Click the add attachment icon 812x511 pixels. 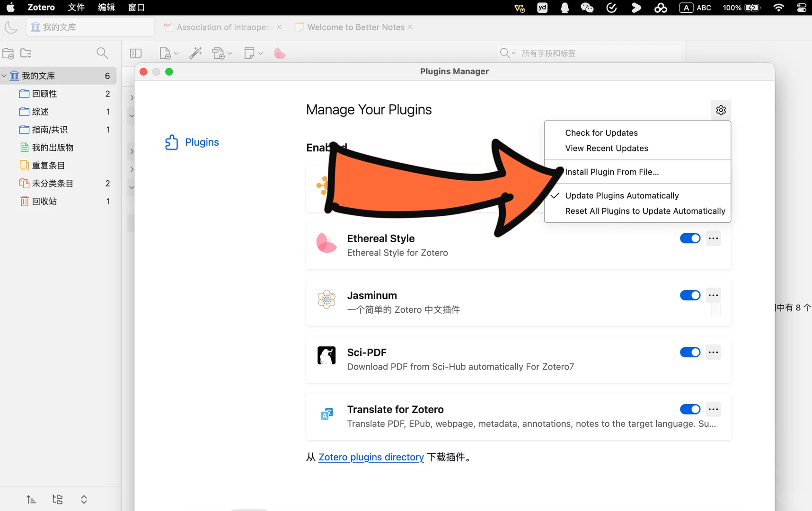coord(218,53)
